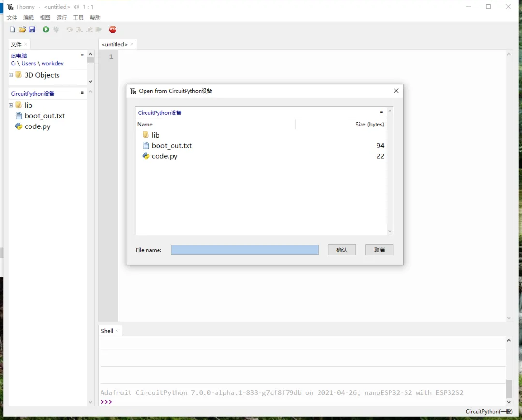Open the 运行 menu
Image resolution: width=522 pixels, height=420 pixels.
coord(62,18)
